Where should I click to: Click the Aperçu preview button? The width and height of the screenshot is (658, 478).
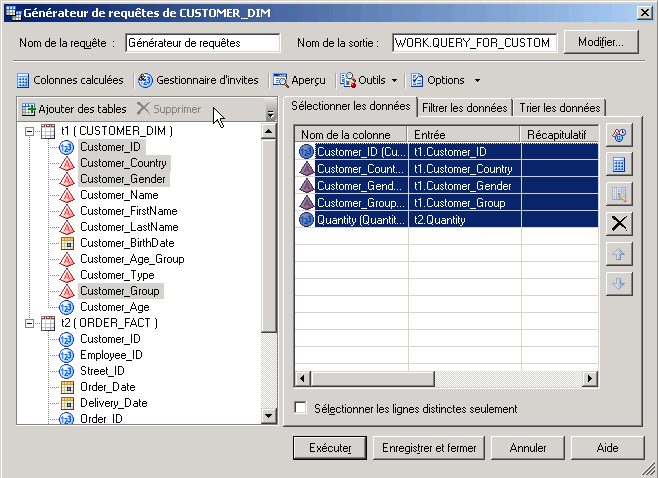pos(299,80)
